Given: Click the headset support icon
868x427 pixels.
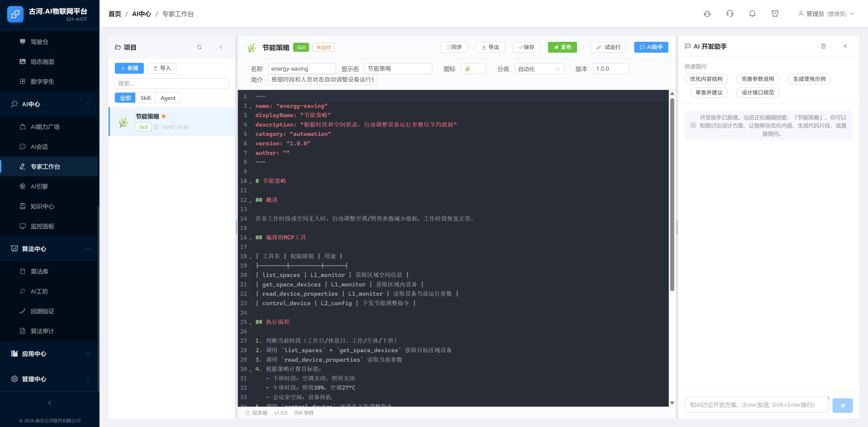Looking at the screenshot, I should pyautogui.click(x=730, y=14).
